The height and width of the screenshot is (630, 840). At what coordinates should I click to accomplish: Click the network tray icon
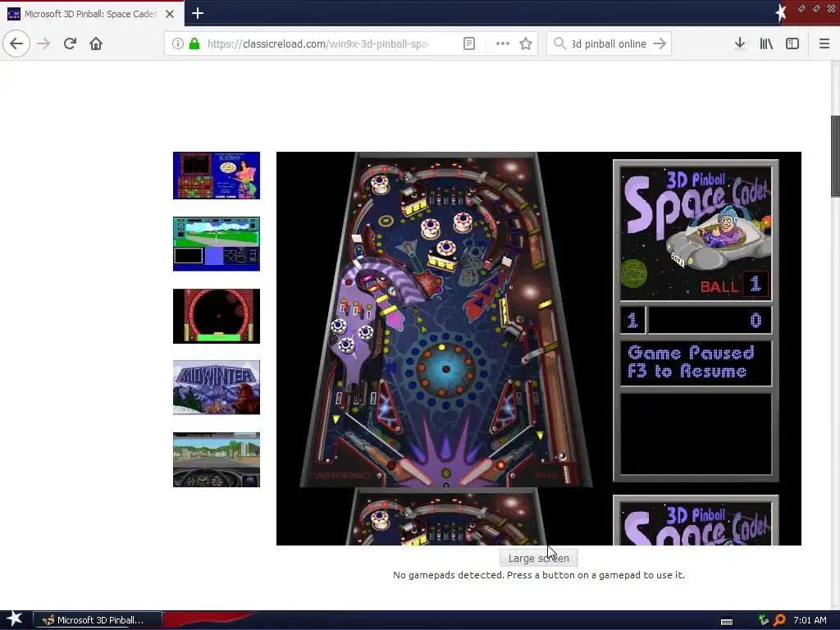pos(764,620)
